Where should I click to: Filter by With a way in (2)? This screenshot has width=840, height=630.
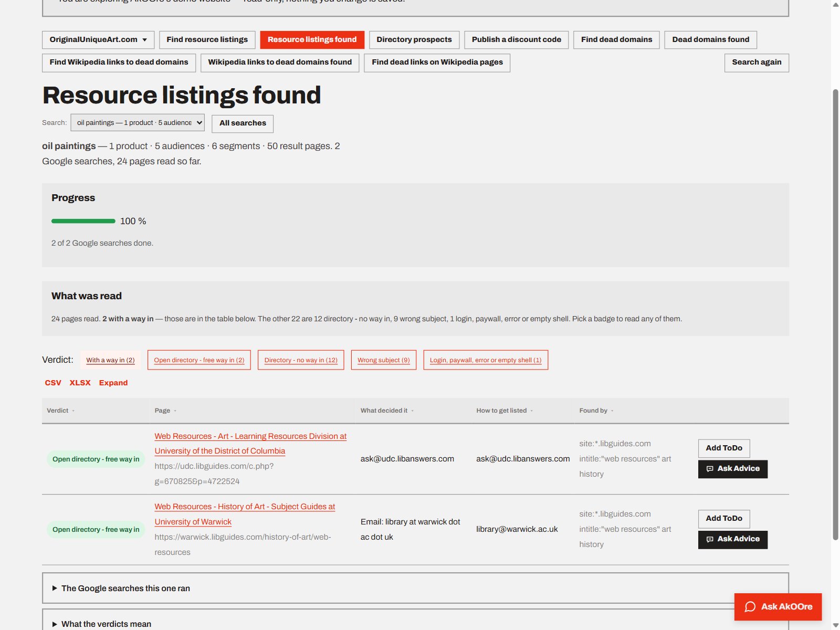110,360
